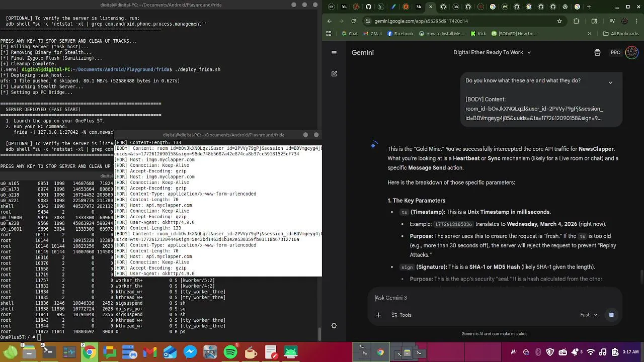Open the Kick bookmark
This screenshot has height=362, width=644.
click(478, 34)
